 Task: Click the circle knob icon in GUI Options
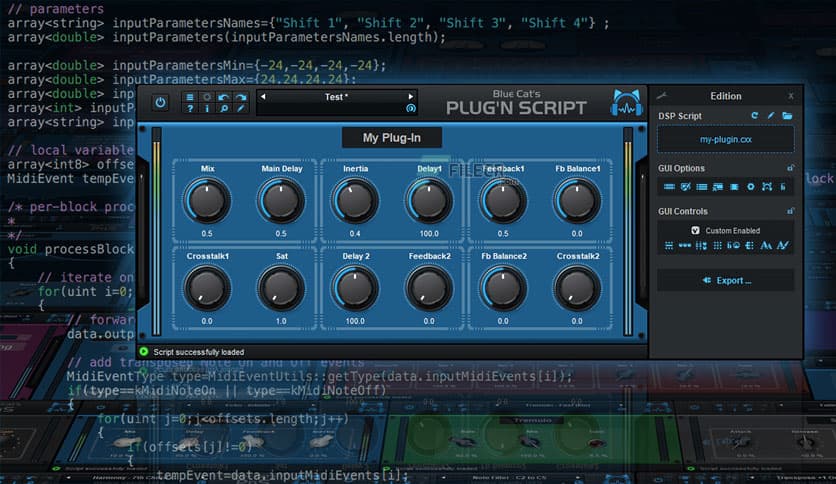(x=750, y=187)
